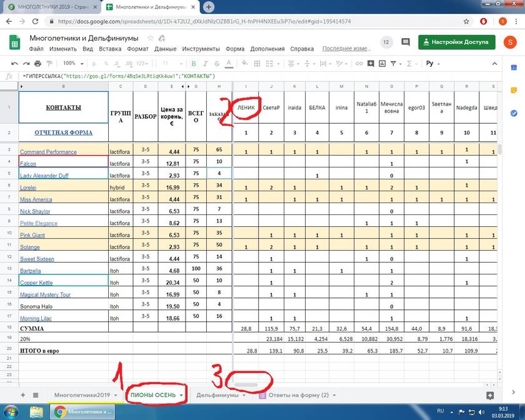
Task: Open the Command Performance link
Action: coord(48,152)
